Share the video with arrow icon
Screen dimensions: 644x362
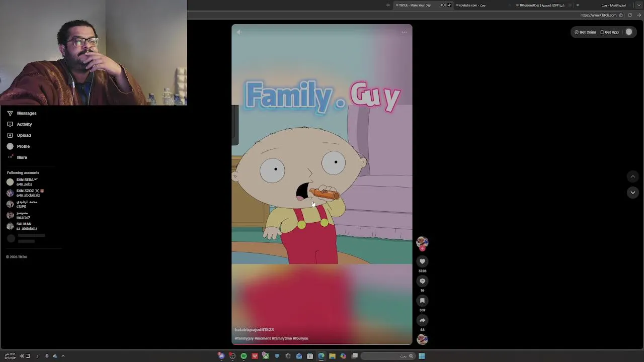[x=422, y=320]
